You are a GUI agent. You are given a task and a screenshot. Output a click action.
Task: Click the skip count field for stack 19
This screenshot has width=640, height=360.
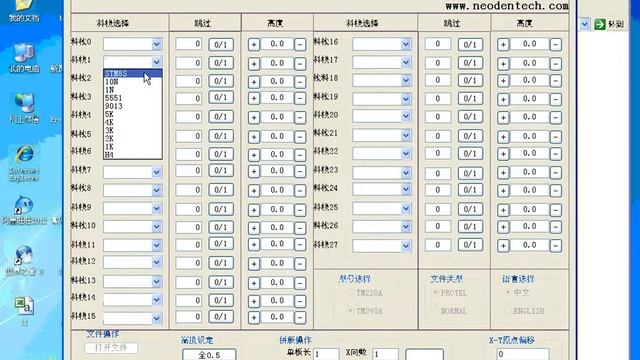pyautogui.click(x=438, y=98)
